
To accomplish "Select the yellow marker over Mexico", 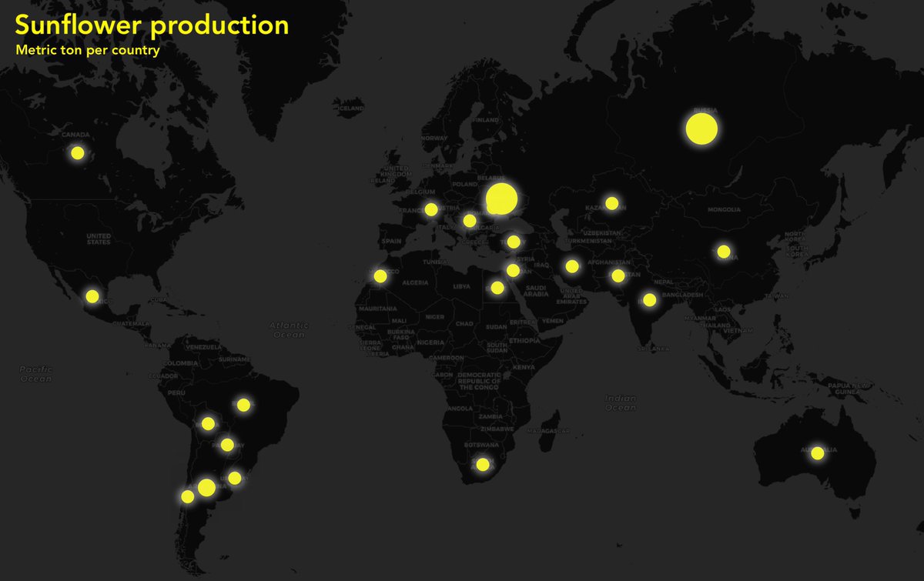I will [x=92, y=296].
